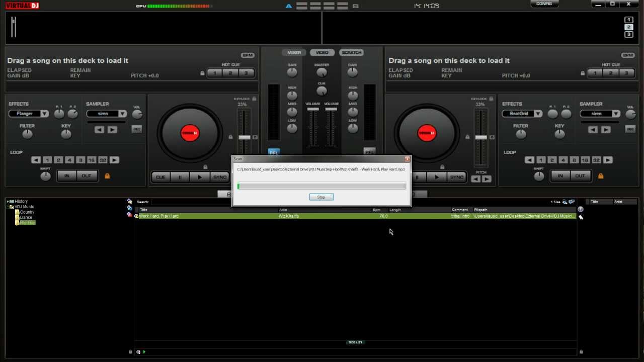The height and width of the screenshot is (362, 644).
Task: Stop the scan in the Scan dialog
Action: pos(321,197)
